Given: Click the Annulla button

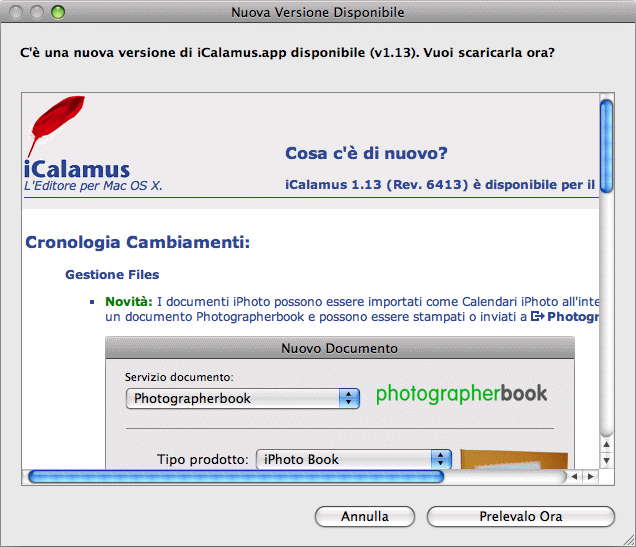Looking at the screenshot, I should [365, 516].
